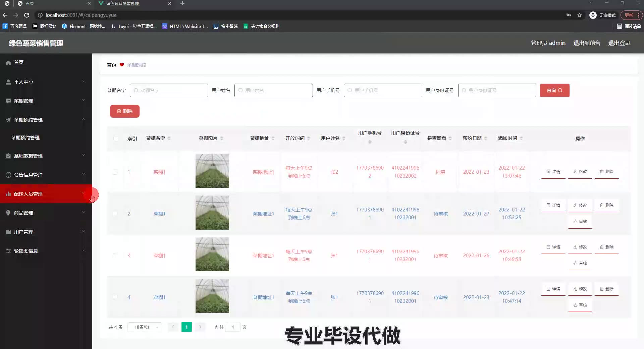This screenshot has width=644, height=349.
Task: Expand the 用户管理 menu chevron
Action: click(83, 231)
